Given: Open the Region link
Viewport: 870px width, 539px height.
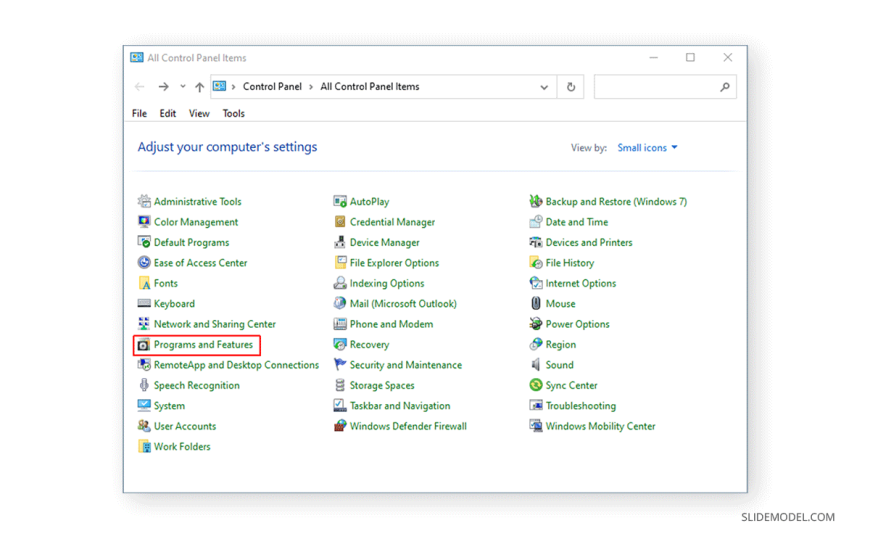Looking at the screenshot, I should tap(561, 344).
